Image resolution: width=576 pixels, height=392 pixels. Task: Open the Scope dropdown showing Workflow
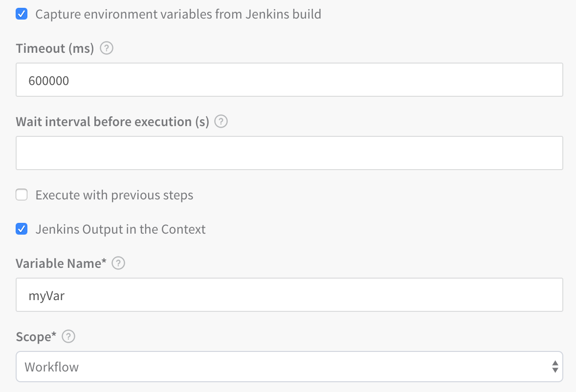[289, 367]
